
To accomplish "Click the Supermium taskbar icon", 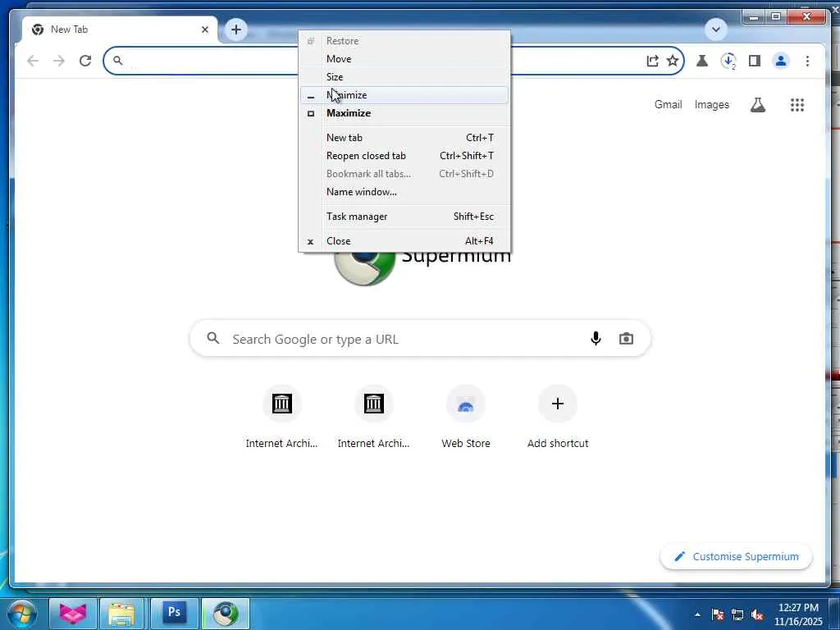I will tap(225, 614).
